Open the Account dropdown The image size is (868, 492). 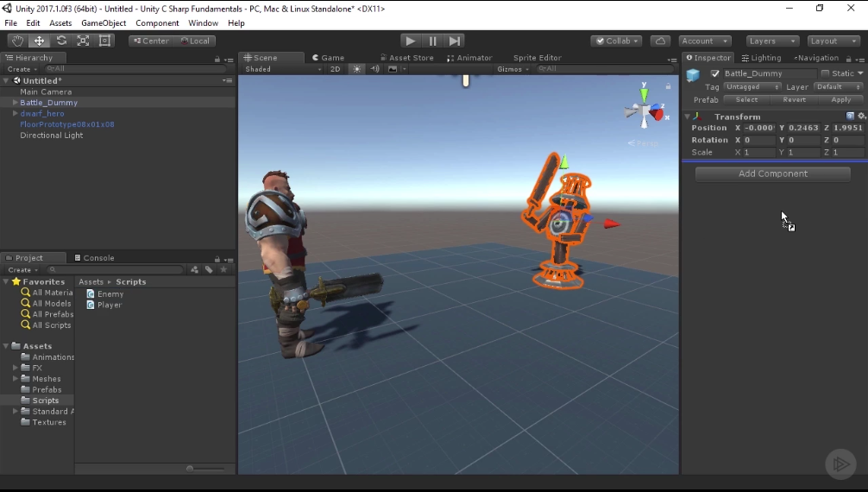(x=704, y=41)
